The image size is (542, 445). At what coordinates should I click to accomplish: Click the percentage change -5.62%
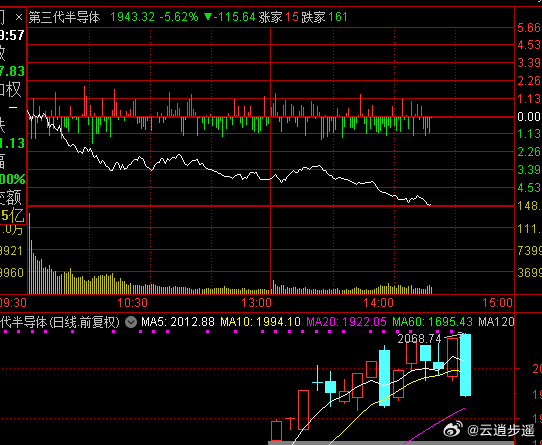point(179,17)
